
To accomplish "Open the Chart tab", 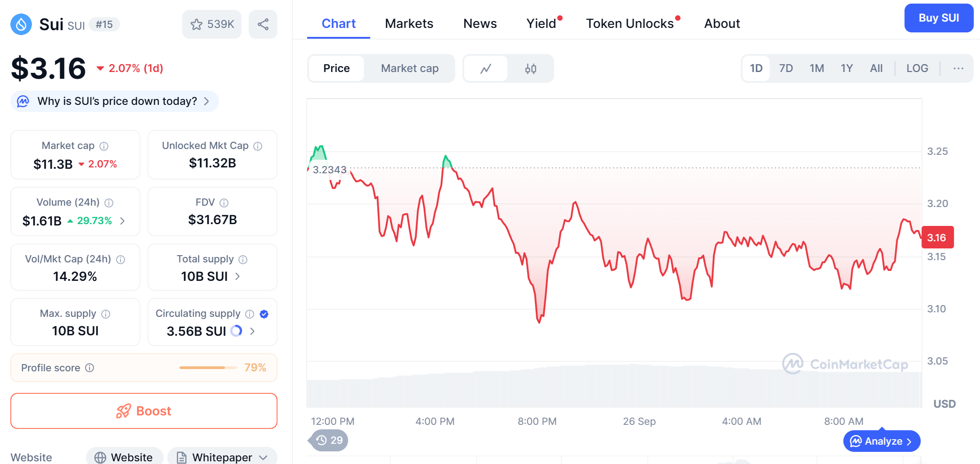I will [x=339, y=23].
